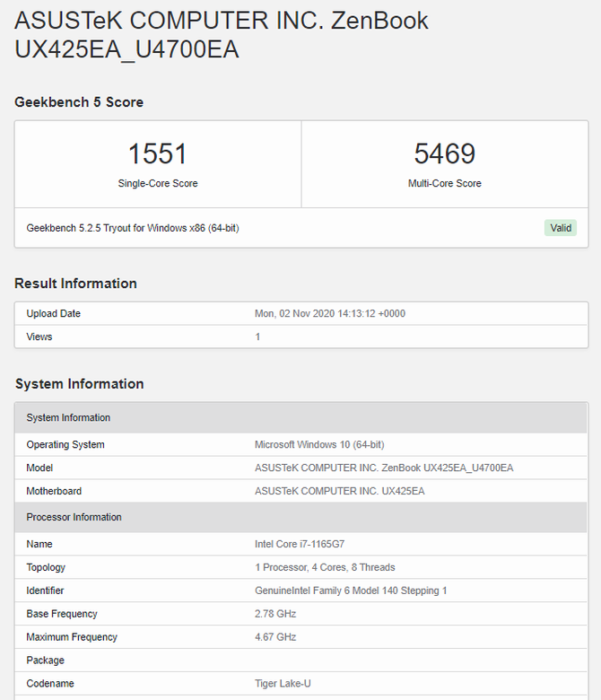Image resolution: width=601 pixels, height=700 pixels.
Task: Click the System Information section heading
Action: point(79,384)
